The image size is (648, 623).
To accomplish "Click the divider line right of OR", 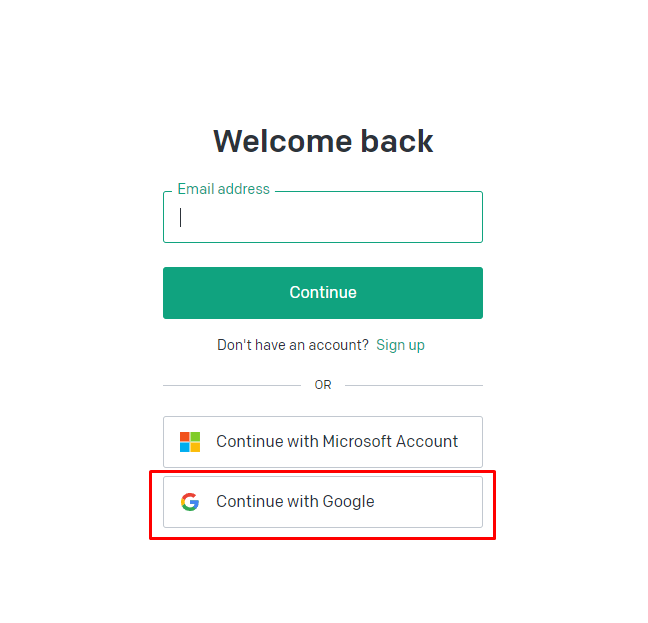I will [413, 385].
